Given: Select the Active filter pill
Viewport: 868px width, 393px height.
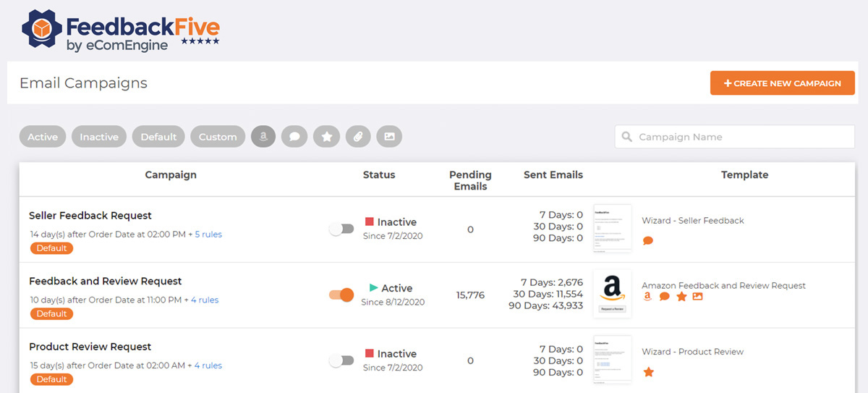Looking at the screenshot, I should [43, 137].
